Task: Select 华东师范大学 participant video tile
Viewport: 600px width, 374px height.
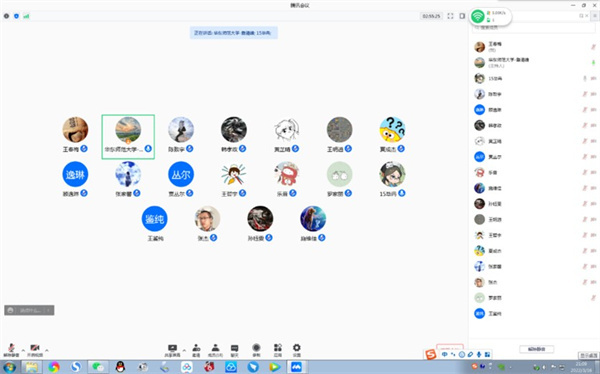Action: pos(128,137)
